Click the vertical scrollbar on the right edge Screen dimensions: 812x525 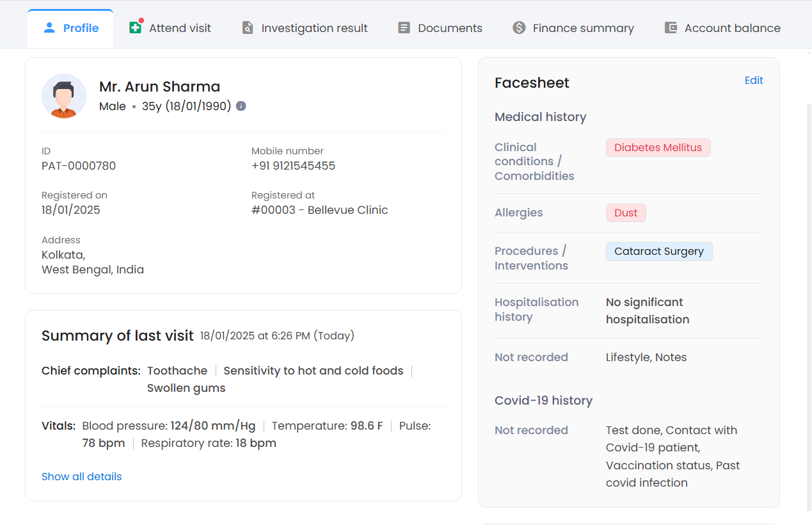pos(809,288)
